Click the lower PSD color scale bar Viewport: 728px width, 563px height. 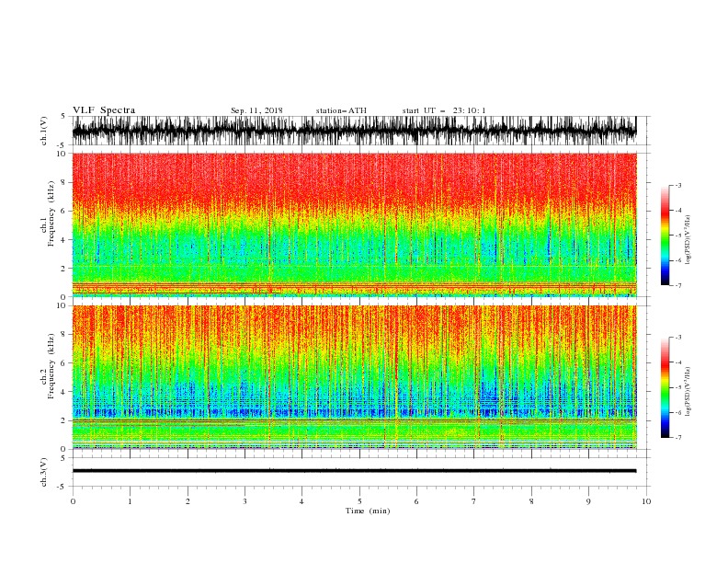pyautogui.click(x=665, y=387)
